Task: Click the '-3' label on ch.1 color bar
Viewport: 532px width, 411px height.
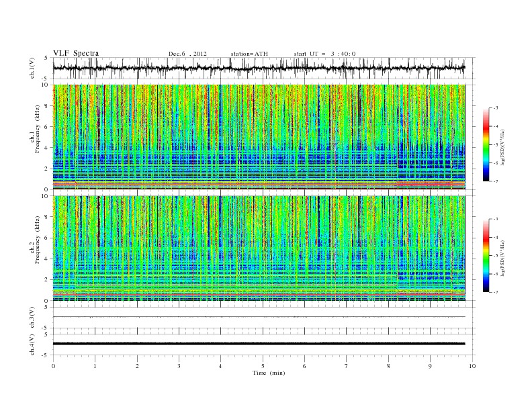Action: tap(496, 108)
